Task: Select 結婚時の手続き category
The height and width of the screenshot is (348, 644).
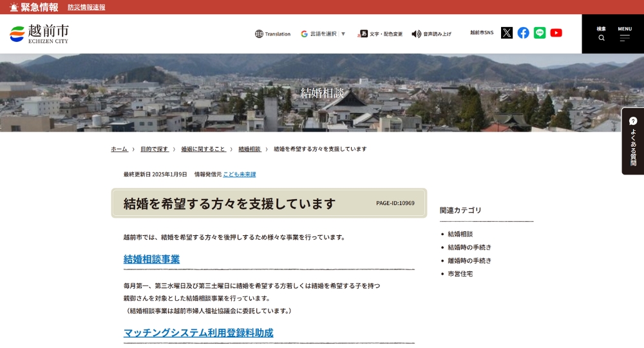Action: point(469,247)
